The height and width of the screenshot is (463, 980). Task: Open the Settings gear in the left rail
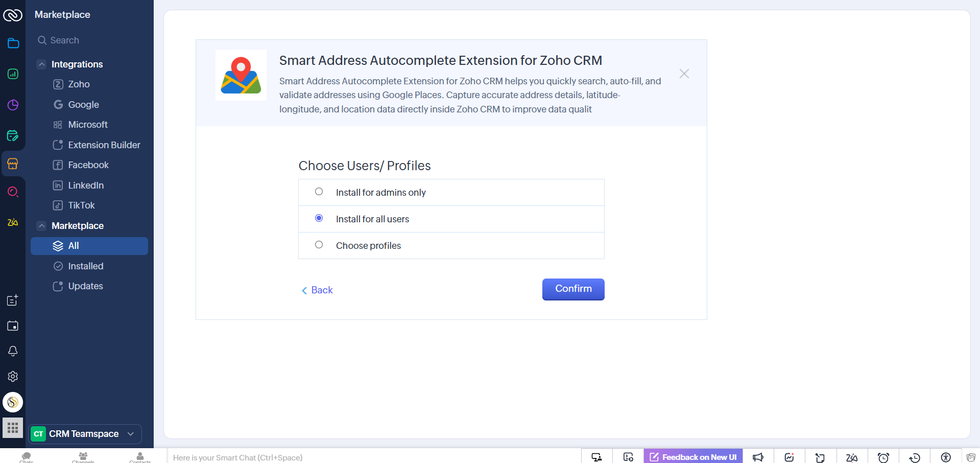(x=13, y=377)
